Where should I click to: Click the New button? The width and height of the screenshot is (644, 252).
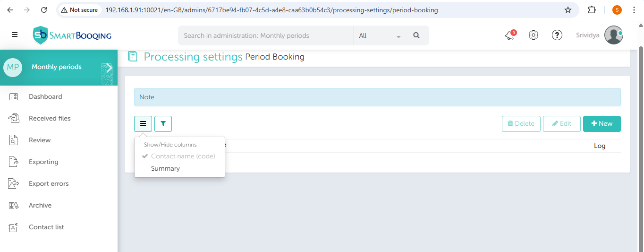(x=602, y=124)
